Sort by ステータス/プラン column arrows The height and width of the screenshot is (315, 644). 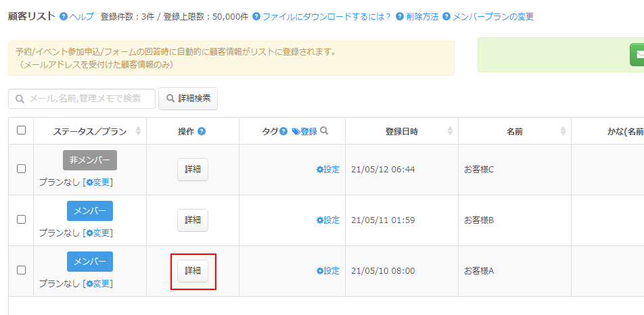point(139,131)
